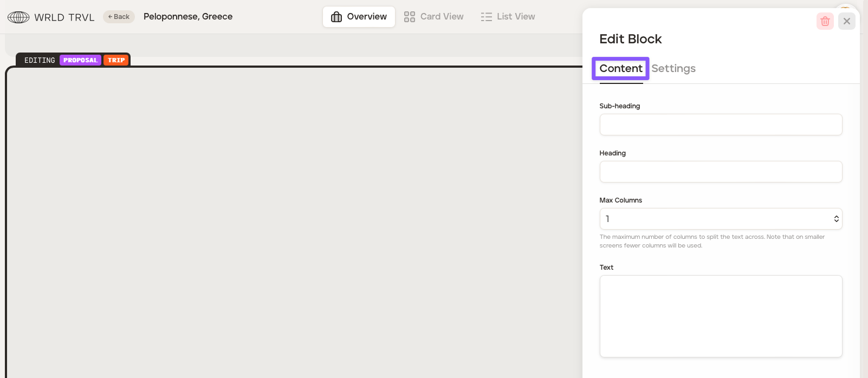Screen dimensions: 868x378
Task: Click the Peloponnese, Greece trip title
Action: tap(188, 17)
